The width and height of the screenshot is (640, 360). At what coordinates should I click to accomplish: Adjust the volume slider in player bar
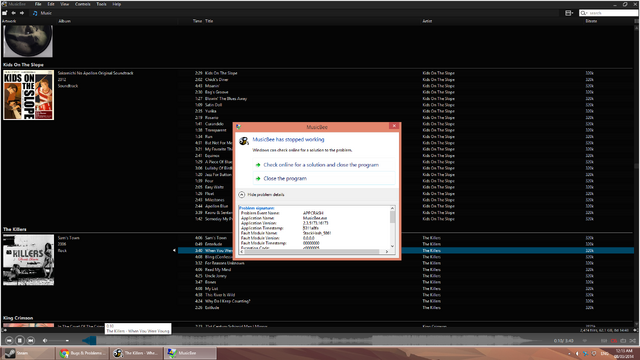pos(59,340)
